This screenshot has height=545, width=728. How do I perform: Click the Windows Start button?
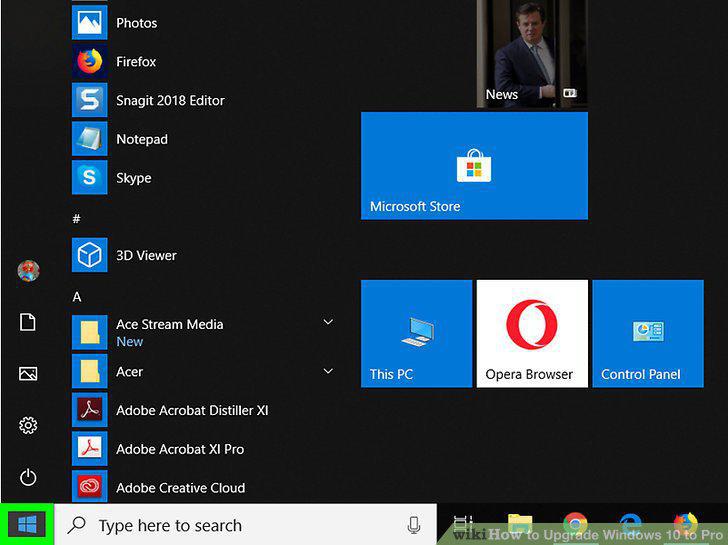click(x=27, y=525)
